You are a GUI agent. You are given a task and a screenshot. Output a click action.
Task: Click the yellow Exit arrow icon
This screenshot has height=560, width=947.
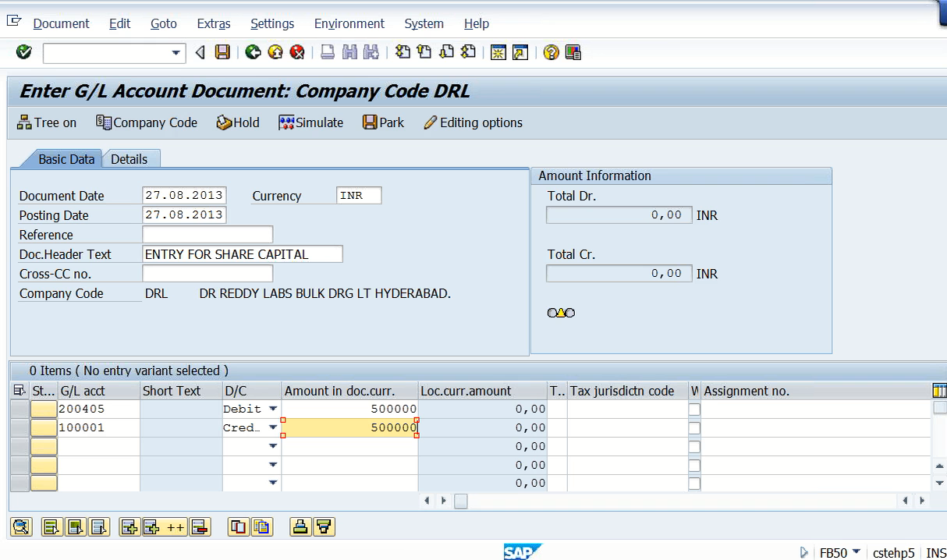(x=275, y=52)
